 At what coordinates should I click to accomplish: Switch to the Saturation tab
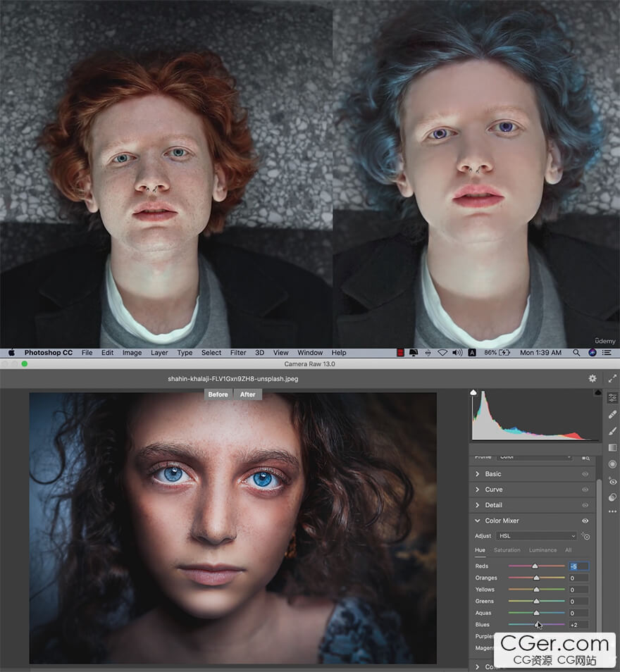507,550
